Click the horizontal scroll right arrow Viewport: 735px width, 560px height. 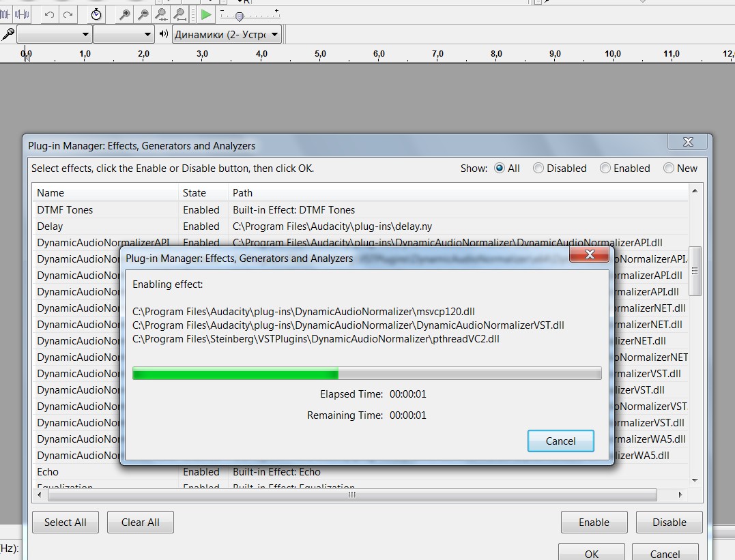click(680, 495)
